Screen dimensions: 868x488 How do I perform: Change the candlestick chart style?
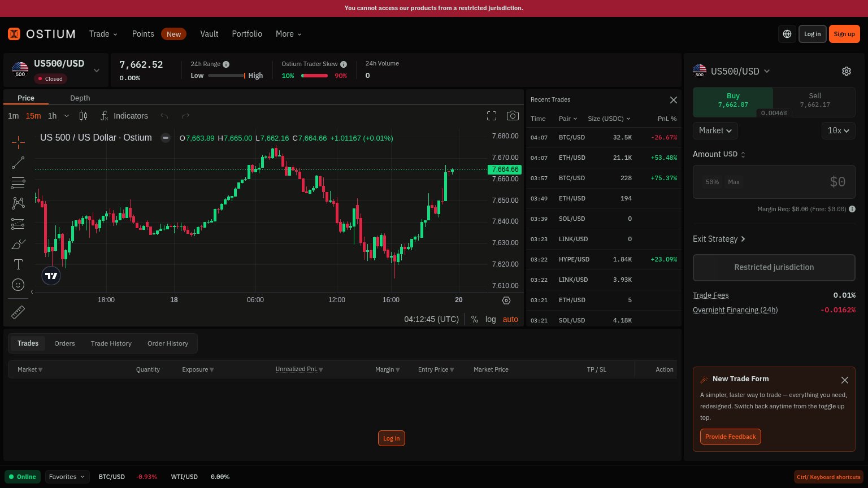[x=83, y=116]
